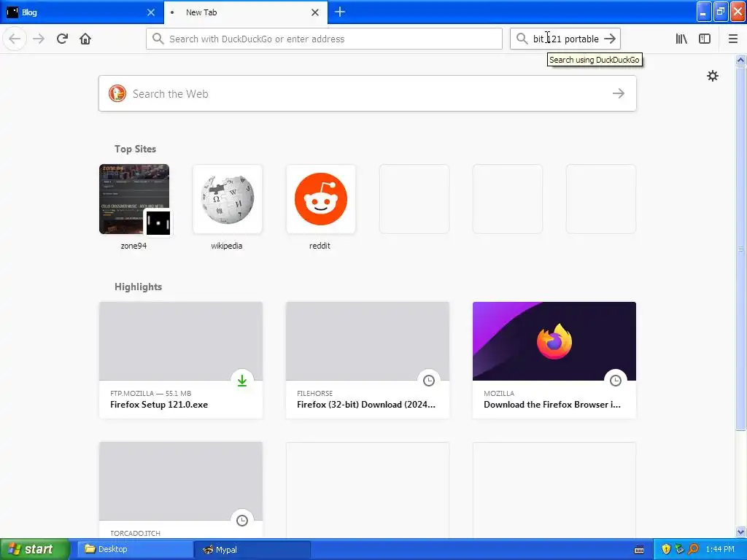Click the DuckDuckGo logo in Search the Web
Screen dimensions: 747x560
click(117, 93)
